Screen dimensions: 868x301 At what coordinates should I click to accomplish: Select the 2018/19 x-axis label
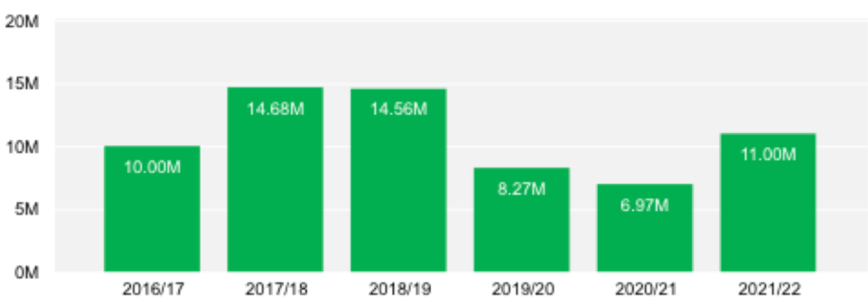pos(398,288)
